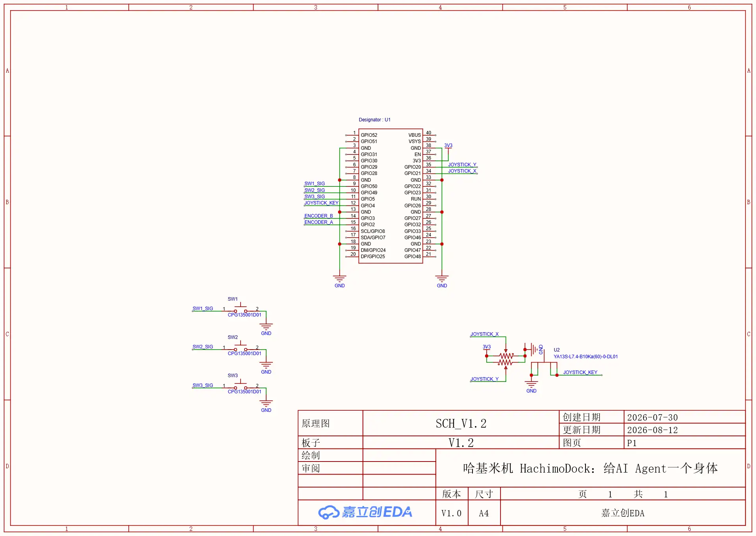Select the YA13S-L7.4-B10Ka(60)-0-DL01 part name
The width and height of the screenshot is (756, 536).
click(586, 357)
